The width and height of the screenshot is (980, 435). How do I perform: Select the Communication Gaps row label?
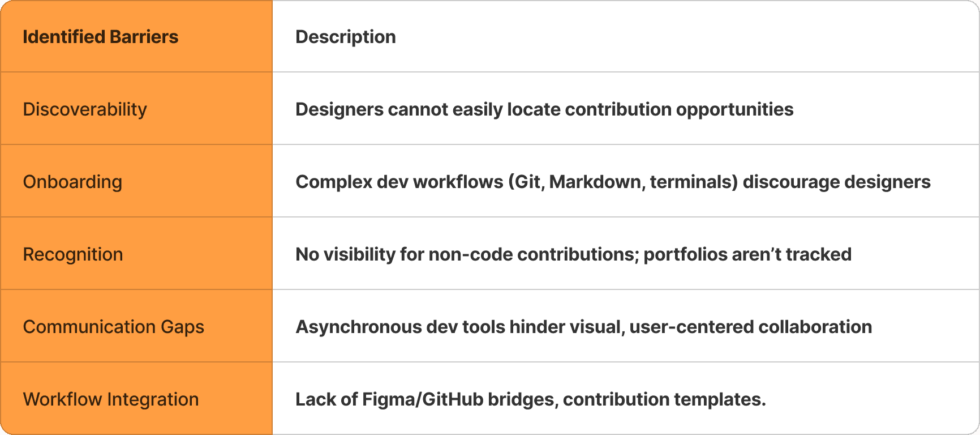[113, 327]
